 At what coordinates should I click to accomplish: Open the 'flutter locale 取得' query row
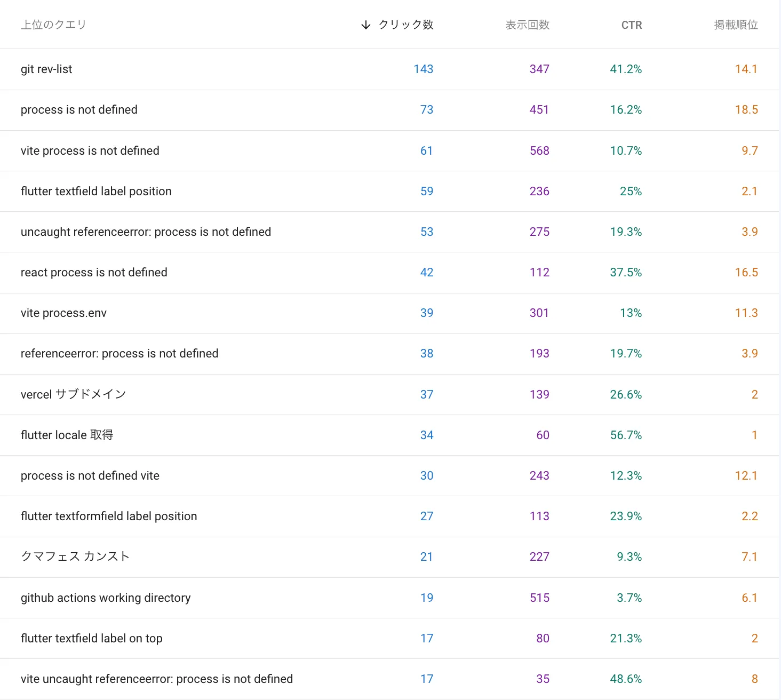67,435
